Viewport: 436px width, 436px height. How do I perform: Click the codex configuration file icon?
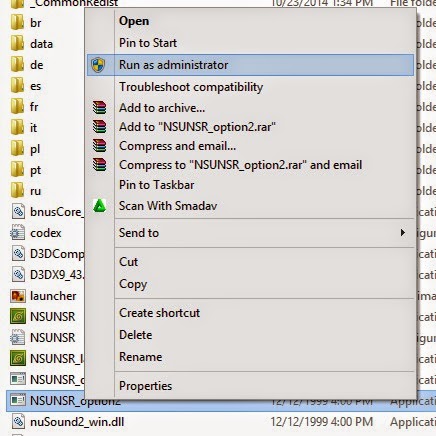coord(17,233)
